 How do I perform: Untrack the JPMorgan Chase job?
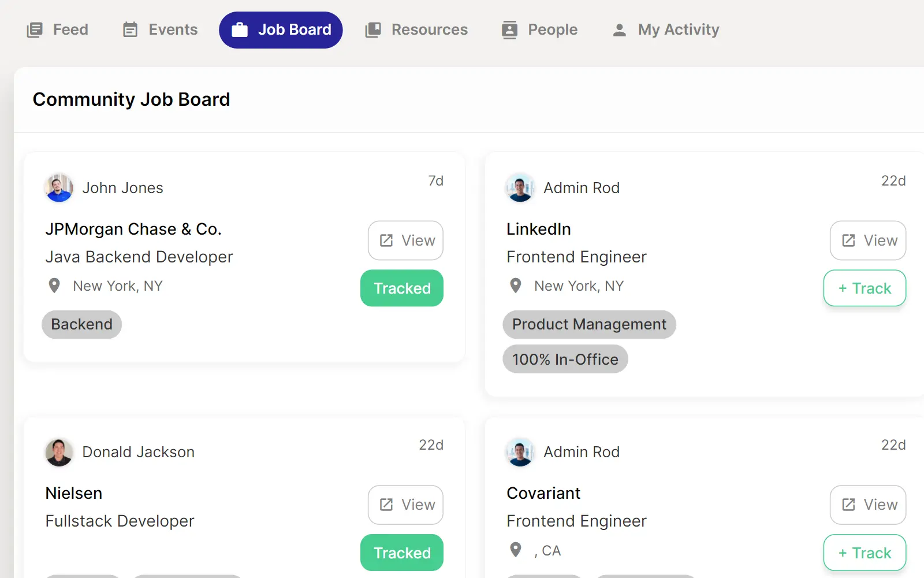[402, 288]
